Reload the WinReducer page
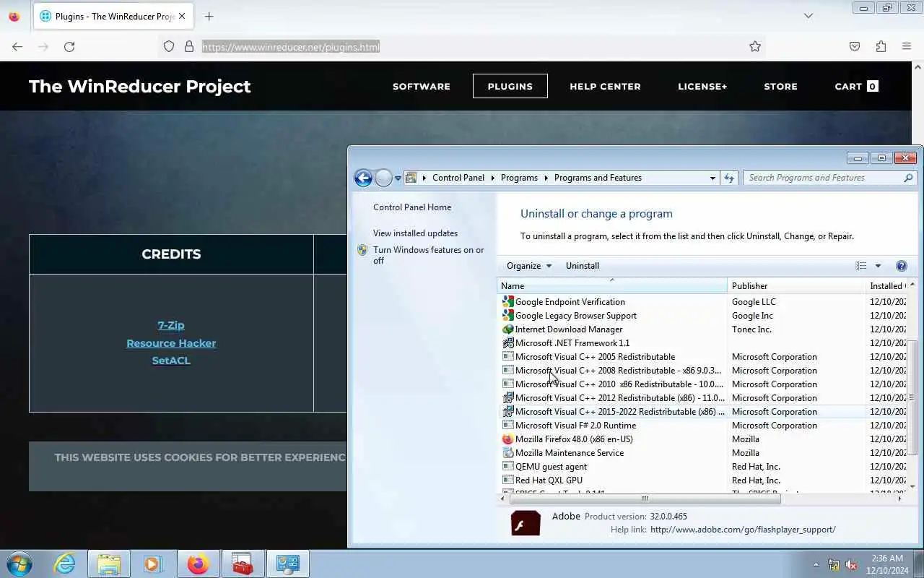 coord(69,46)
